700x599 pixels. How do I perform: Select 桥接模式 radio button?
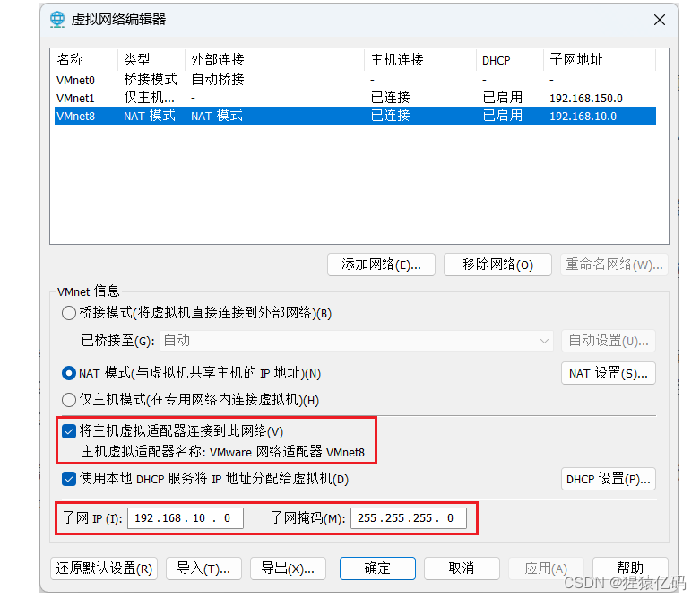pos(69,313)
